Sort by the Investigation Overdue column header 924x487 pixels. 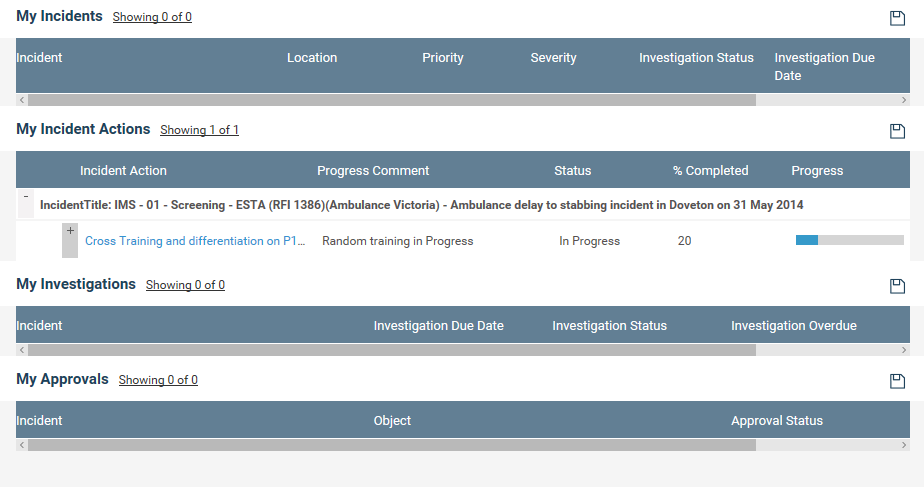[794, 325]
